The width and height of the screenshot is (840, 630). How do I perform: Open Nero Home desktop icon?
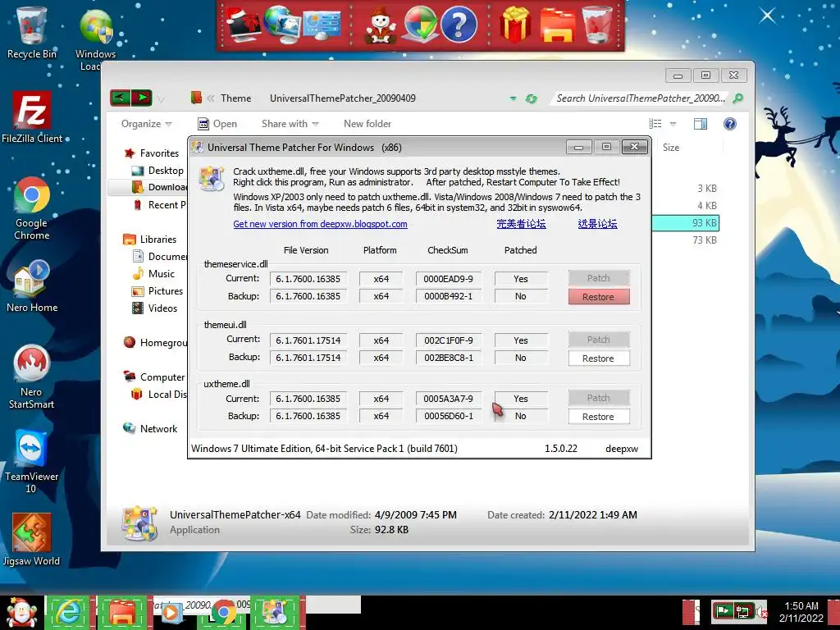click(32, 286)
